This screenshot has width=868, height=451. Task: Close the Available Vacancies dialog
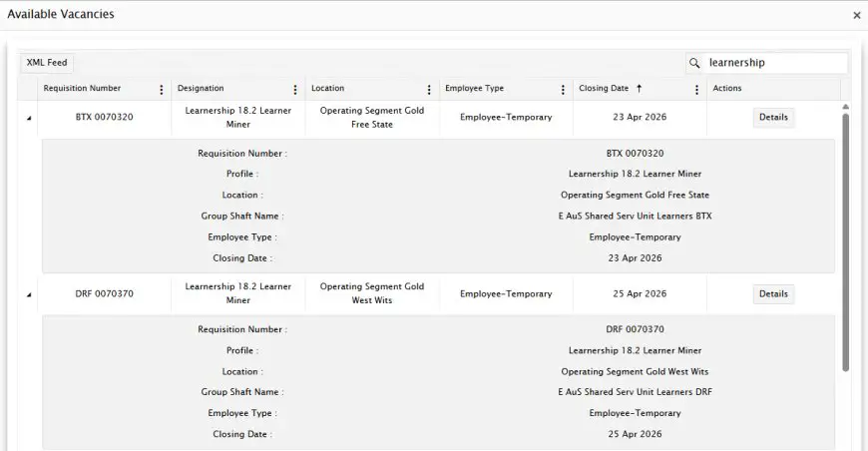pyautogui.click(x=856, y=16)
